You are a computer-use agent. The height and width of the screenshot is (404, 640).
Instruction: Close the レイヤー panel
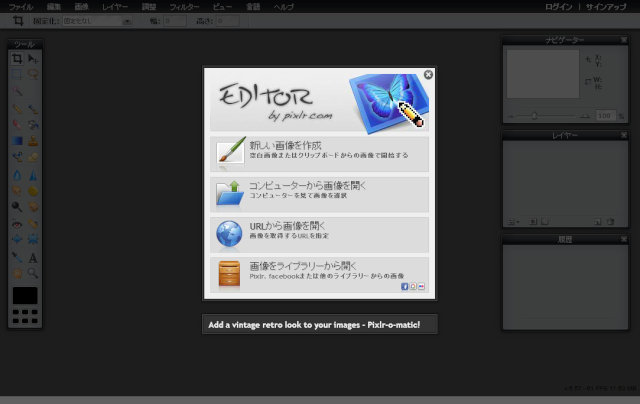click(x=624, y=135)
